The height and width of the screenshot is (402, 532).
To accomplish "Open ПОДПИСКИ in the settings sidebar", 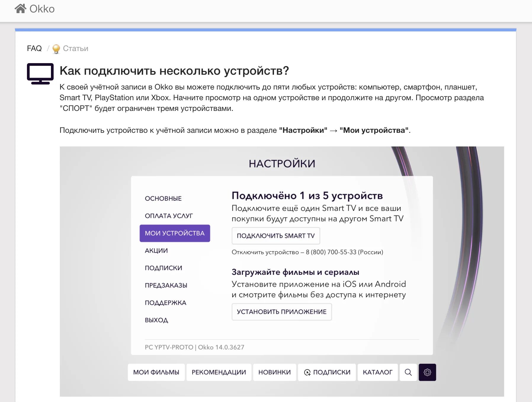I will point(164,268).
